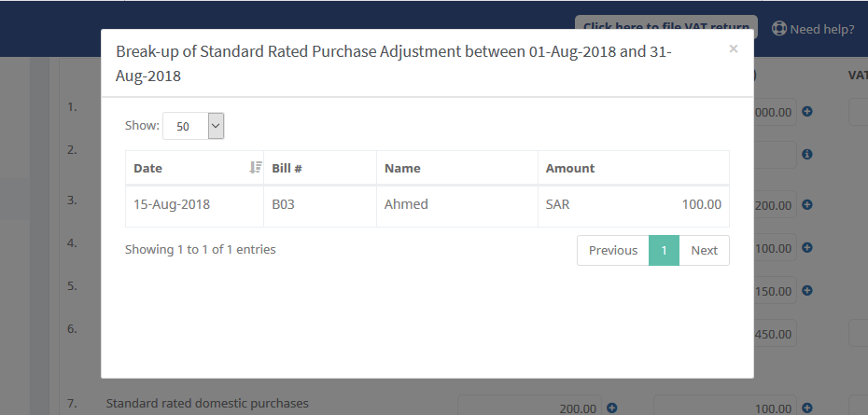The height and width of the screenshot is (415, 868).
Task: Open the Need help? link
Action: tap(821, 29)
